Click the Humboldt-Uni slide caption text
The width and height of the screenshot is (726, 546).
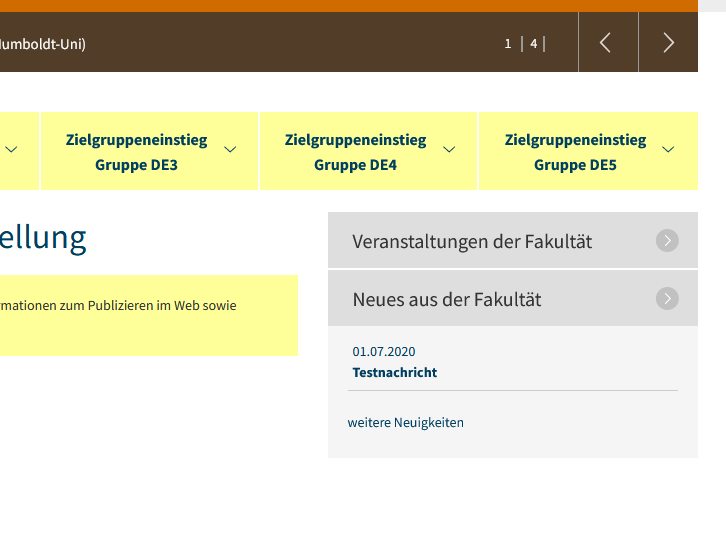tap(43, 44)
